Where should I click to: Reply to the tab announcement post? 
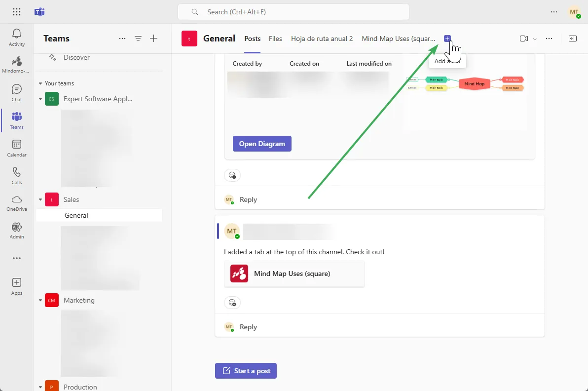248,327
